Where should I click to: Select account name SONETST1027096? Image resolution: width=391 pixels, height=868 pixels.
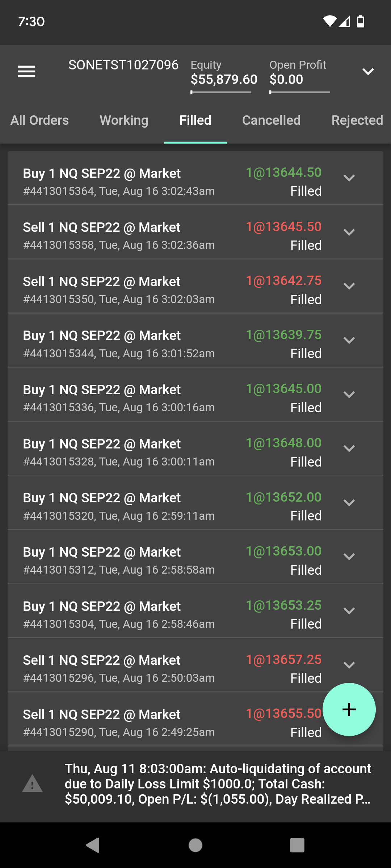(x=123, y=65)
